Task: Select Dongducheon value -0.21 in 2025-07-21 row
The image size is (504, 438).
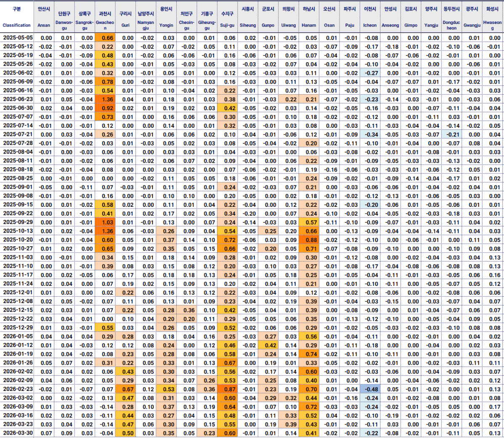Action: (x=451, y=135)
